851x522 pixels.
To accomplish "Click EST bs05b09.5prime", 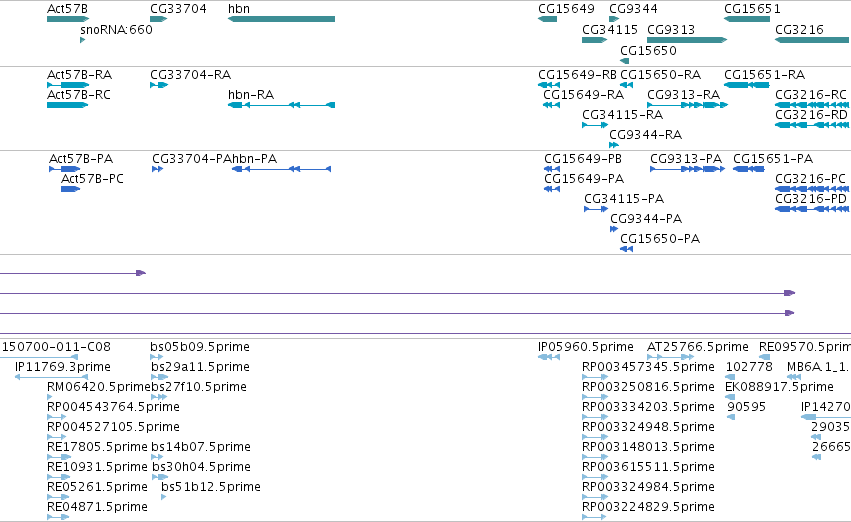I will point(157,357).
